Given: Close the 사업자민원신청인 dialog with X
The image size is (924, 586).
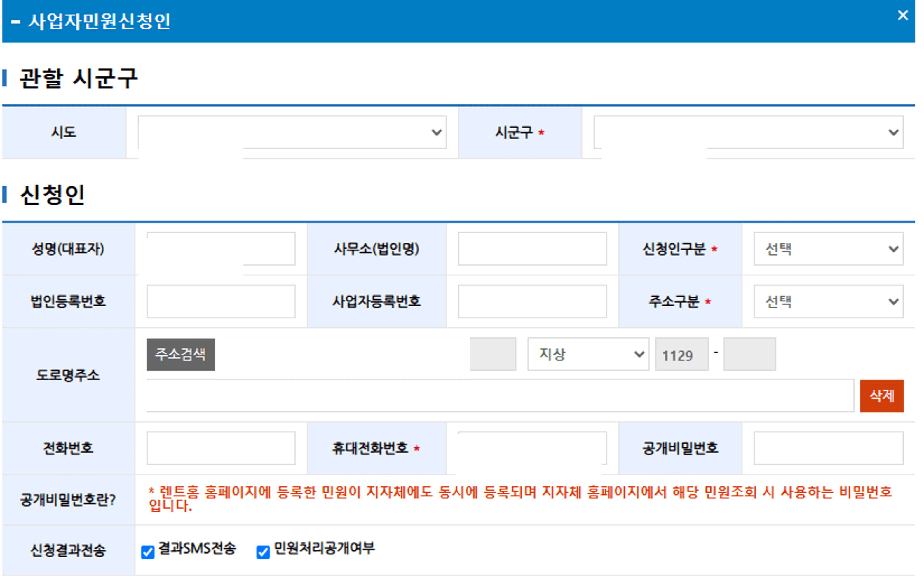Looking at the screenshot, I should (902, 15).
